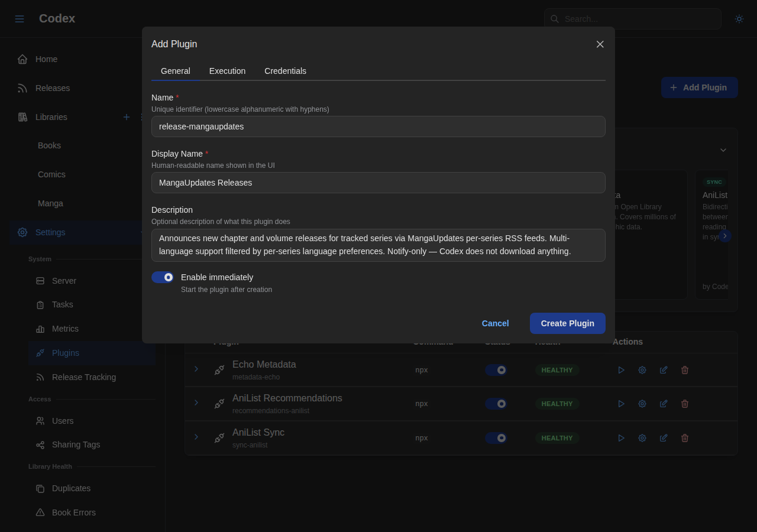Expand the AniList Recommendations row
Image resolution: width=757 pixels, height=532 pixels.
196,403
